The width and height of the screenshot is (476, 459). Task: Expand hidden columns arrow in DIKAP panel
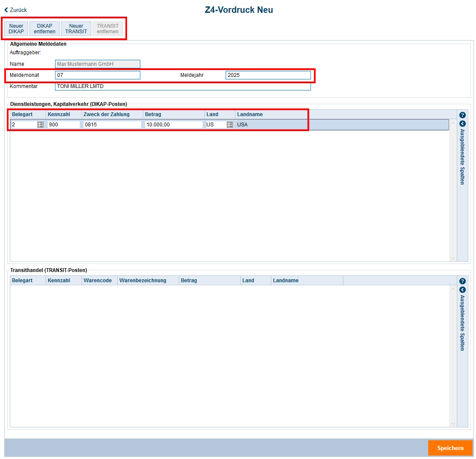[x=462, y=123]
